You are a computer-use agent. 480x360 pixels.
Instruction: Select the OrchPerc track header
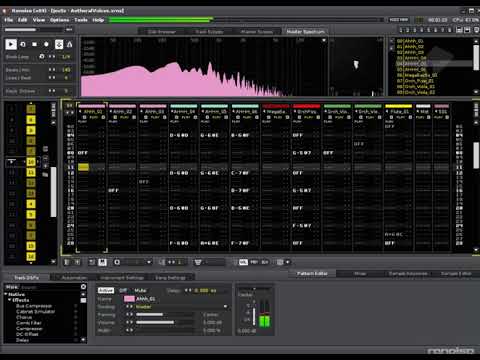(307, 111)
